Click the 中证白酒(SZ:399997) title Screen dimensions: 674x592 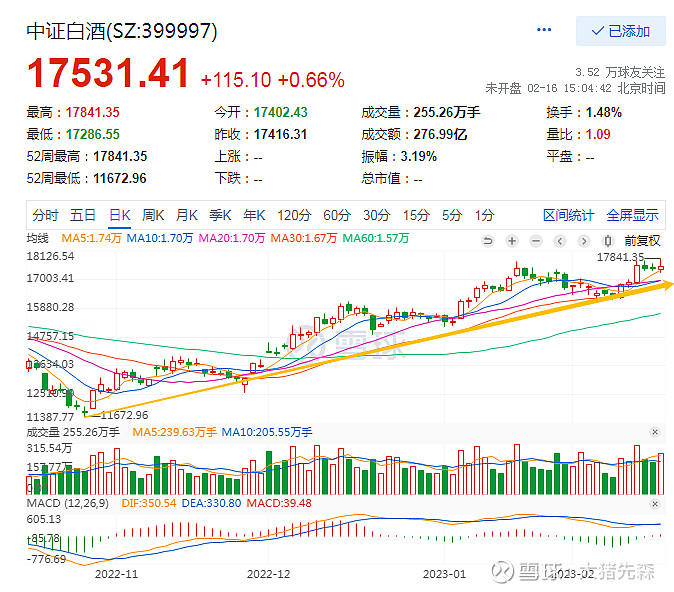tap(122, 31)
